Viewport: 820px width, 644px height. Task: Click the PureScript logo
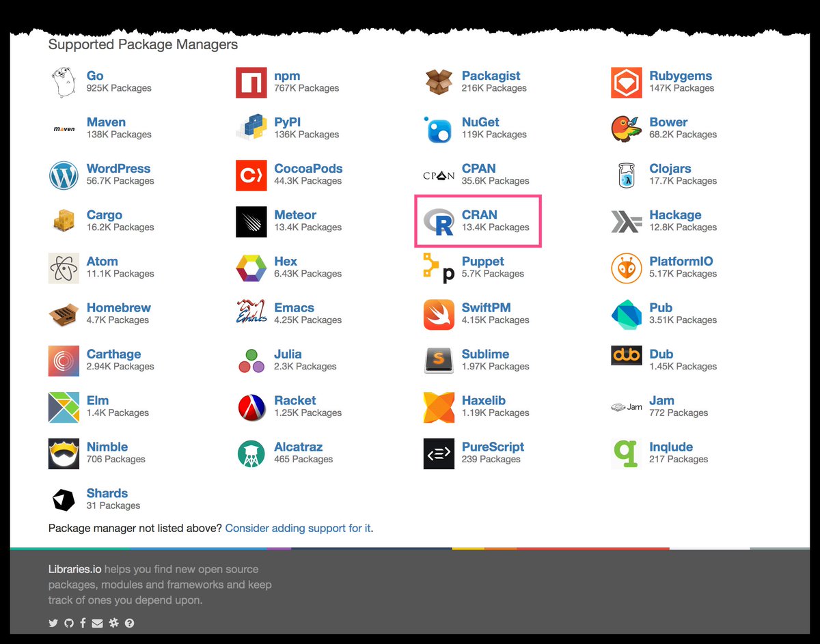[439, 454]
